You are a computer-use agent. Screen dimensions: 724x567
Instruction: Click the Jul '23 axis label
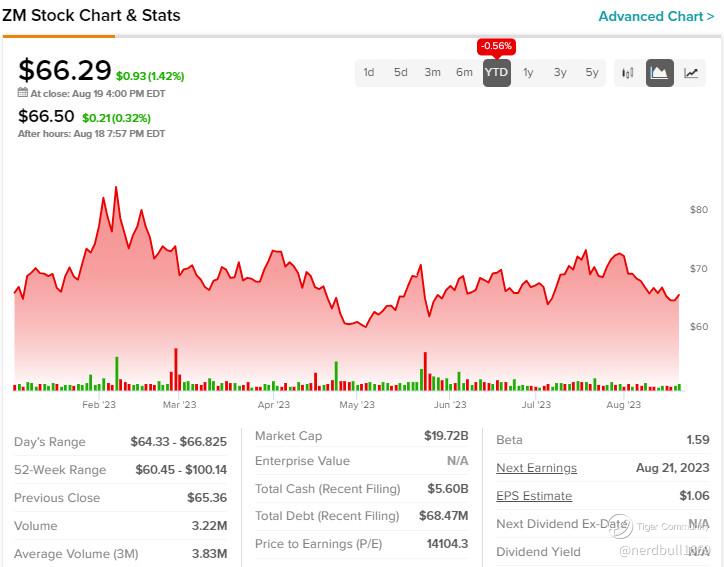click(537, 405)
